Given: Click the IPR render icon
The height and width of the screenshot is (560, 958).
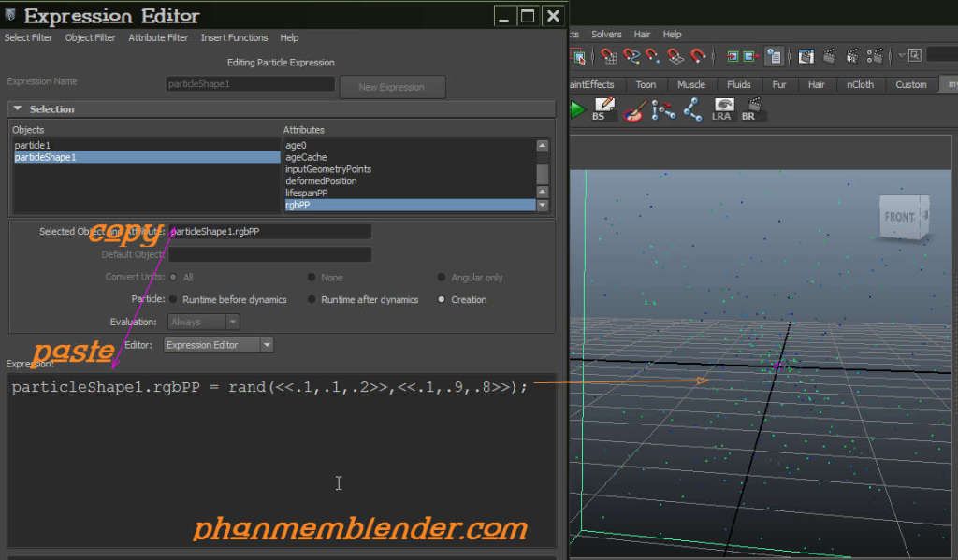Looking at the screenshot, I should tap(853, 56).
